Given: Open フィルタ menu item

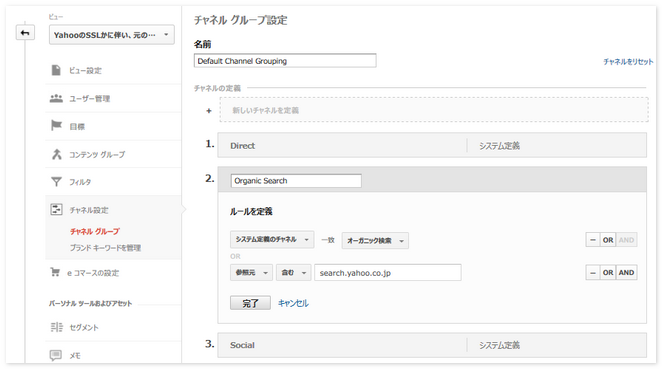Looking at the screenshot, I should (80, 182).
